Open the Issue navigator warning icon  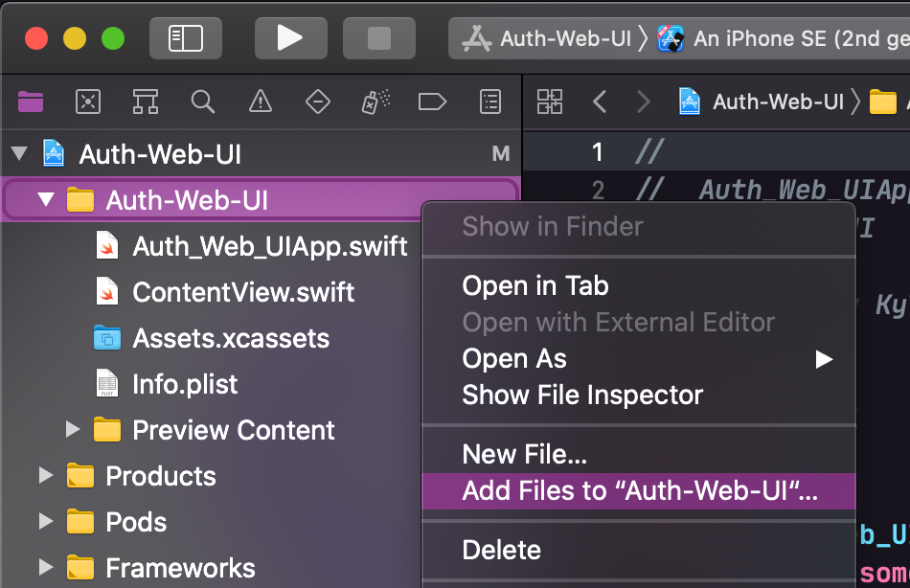pyautogui.click(x=261, y=102)
